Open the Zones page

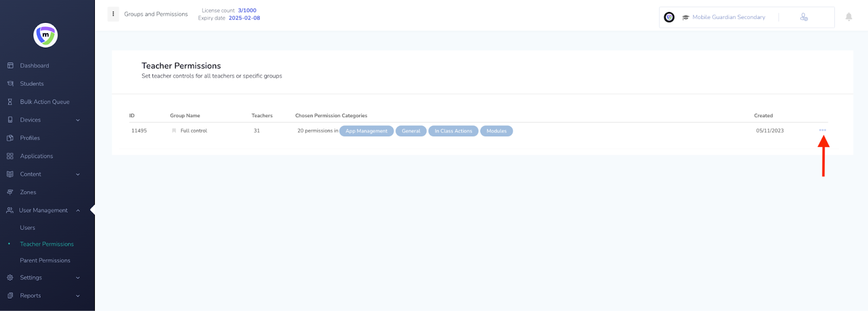pos(28,192)
